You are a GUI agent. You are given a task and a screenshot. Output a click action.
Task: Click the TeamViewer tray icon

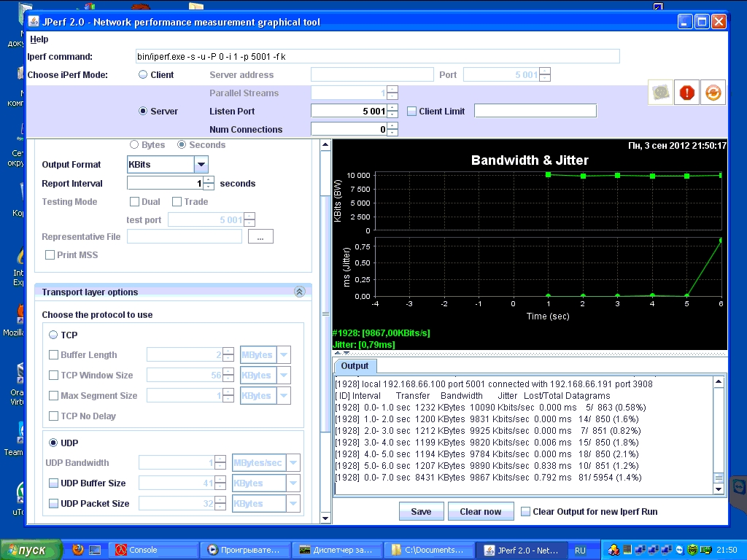click(680, 550)
